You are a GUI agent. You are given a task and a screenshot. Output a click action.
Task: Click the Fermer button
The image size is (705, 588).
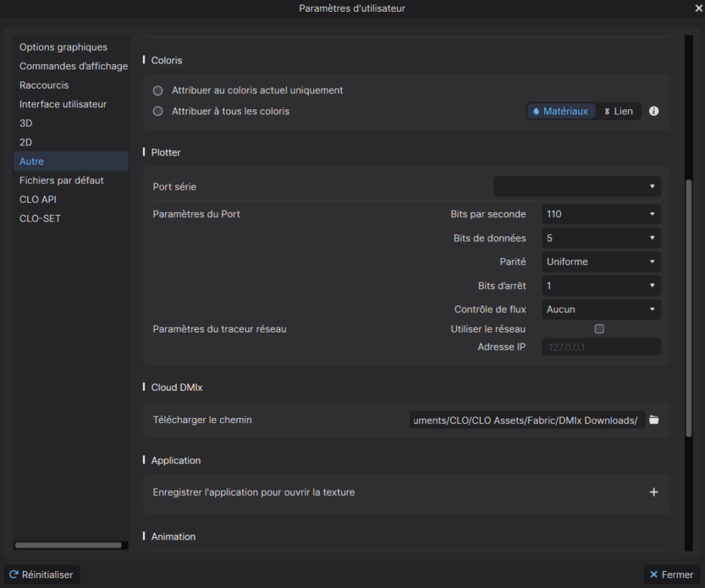[672, 574]
